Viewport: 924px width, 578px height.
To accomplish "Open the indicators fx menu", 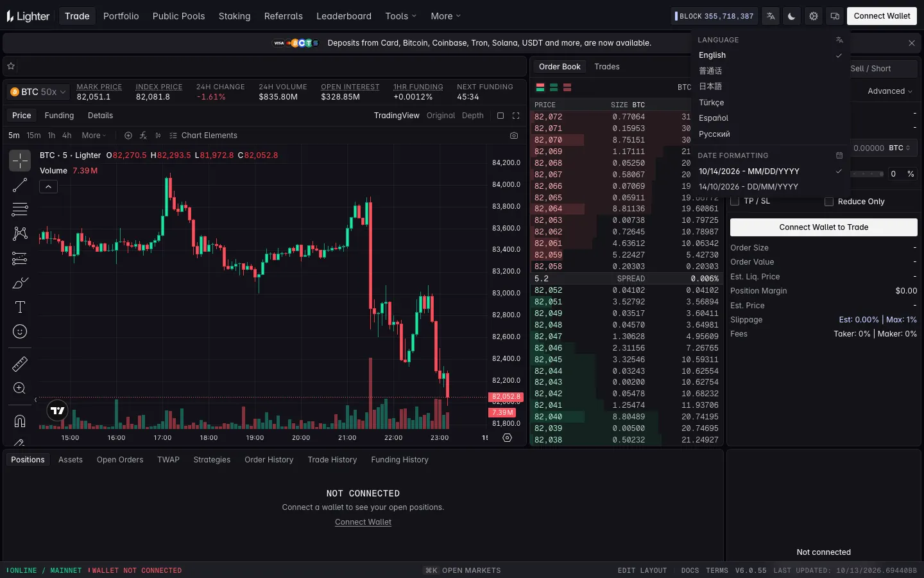I will 143,136.
